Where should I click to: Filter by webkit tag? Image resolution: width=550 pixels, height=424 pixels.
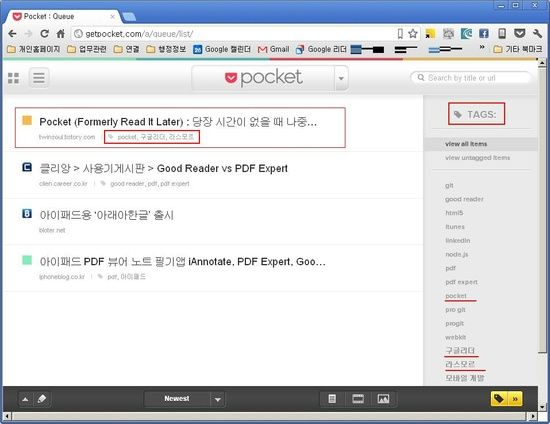pyautogui.click(x=455, y=337)
